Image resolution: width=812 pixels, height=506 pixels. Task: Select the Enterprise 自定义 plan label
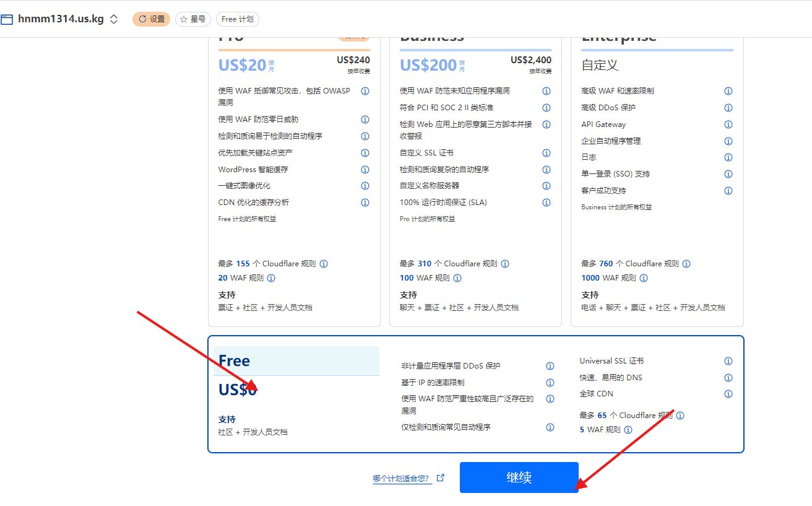pos(600,65)
